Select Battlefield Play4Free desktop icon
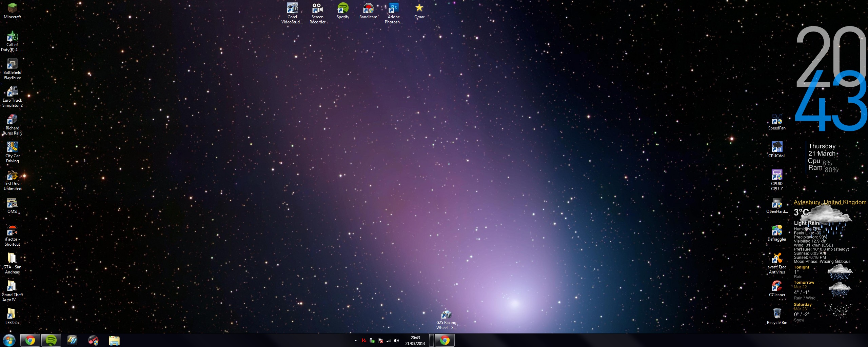868x347 pixels. tap(12, 69)
